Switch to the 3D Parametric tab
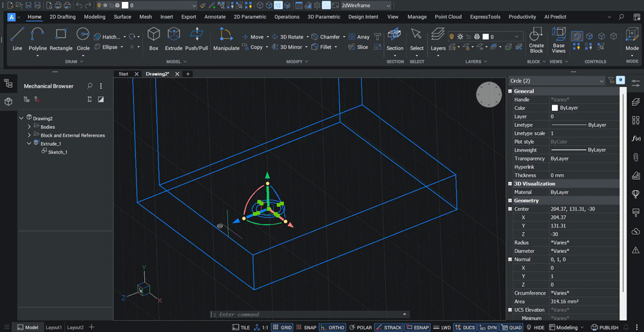This screenshot has width=644, height=332. (x=324, y=17)
